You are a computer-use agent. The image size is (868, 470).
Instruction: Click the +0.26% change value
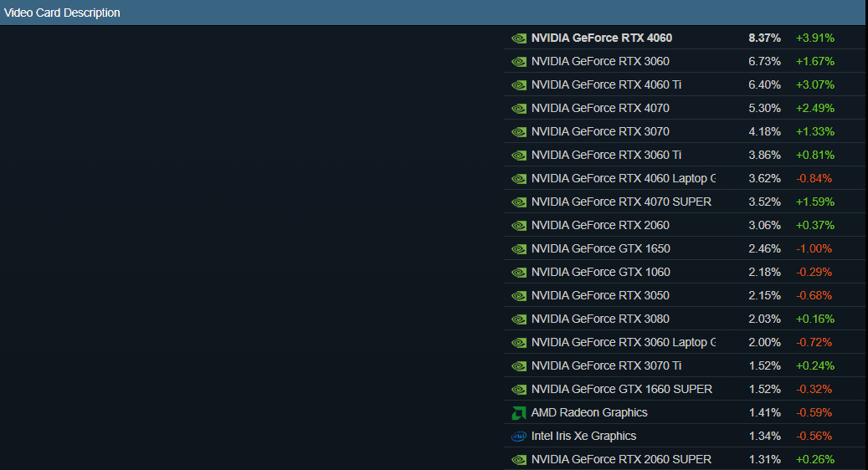click(815, 459)
